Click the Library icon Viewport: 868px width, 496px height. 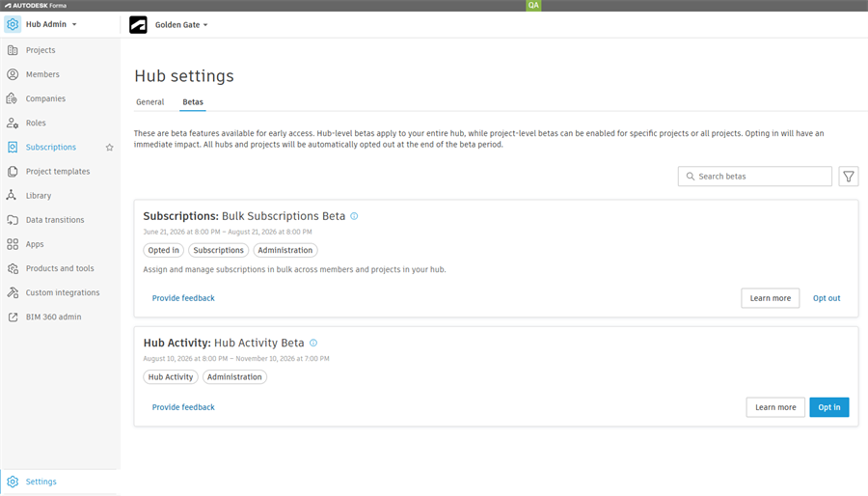[x=13, y=196]
